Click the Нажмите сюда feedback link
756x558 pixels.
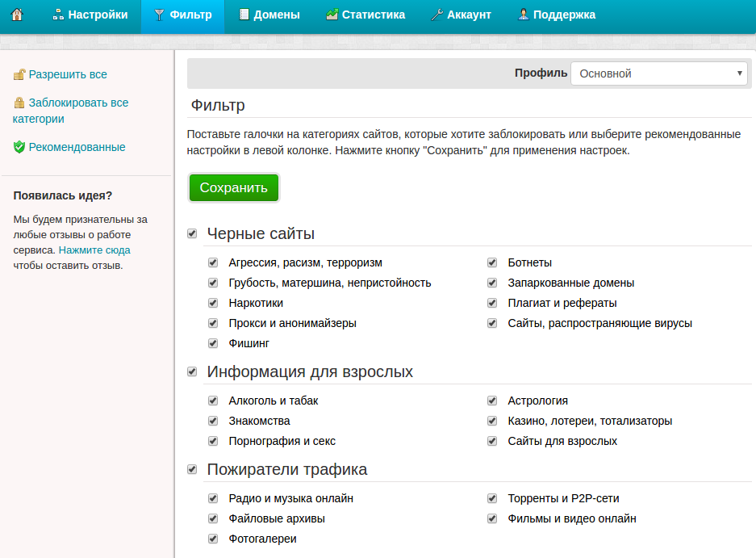click(94, 250)
